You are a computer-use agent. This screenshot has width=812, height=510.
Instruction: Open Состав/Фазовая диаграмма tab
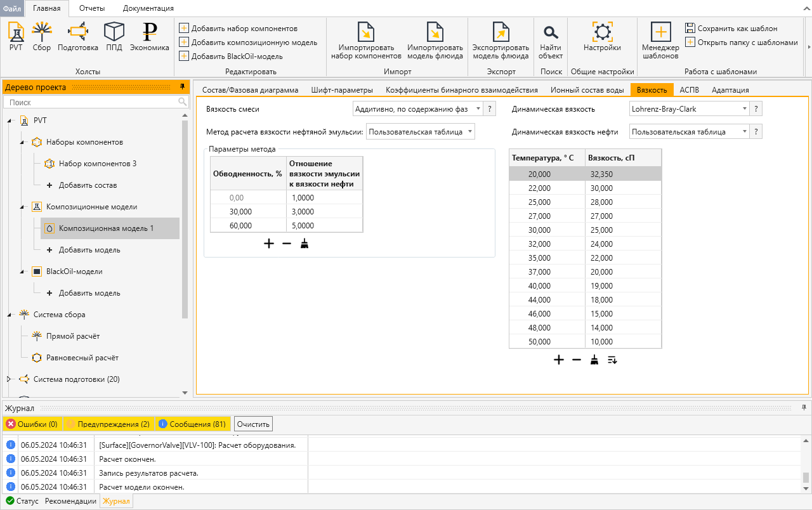(250, 90)
